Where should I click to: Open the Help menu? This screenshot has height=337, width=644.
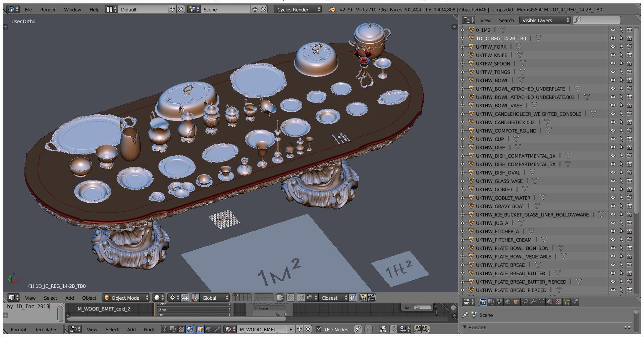tap(94, 9)
